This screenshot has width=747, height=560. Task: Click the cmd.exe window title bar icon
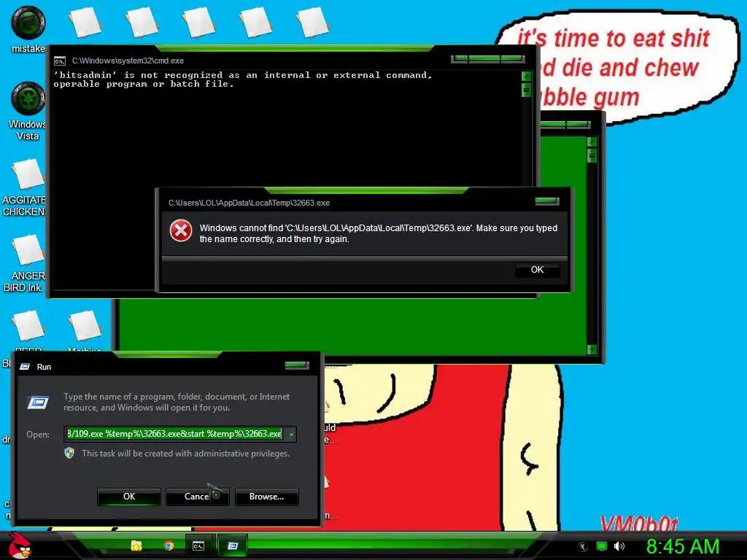tap(60, 61)
